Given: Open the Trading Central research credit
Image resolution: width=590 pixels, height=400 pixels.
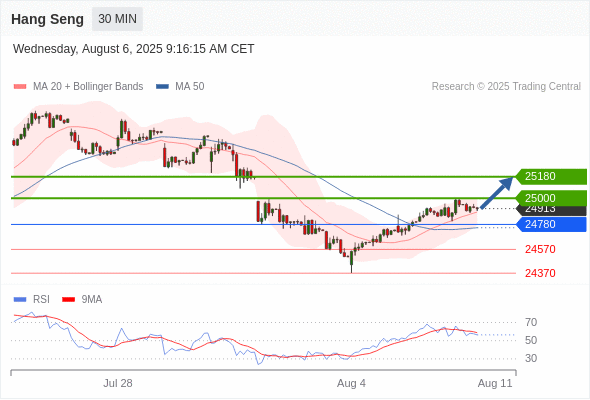Looking at the screenshot, I should pos(506,87).
